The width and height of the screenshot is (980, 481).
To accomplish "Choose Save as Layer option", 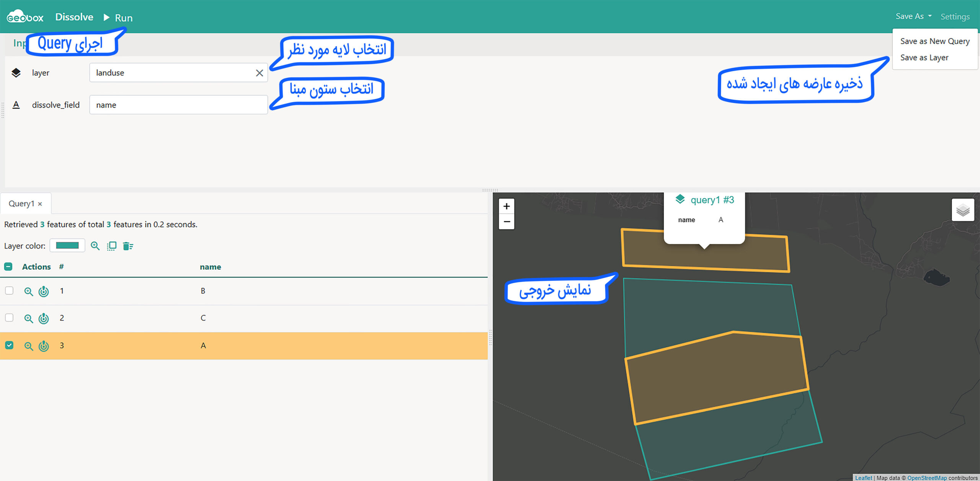I will [924, 58].
